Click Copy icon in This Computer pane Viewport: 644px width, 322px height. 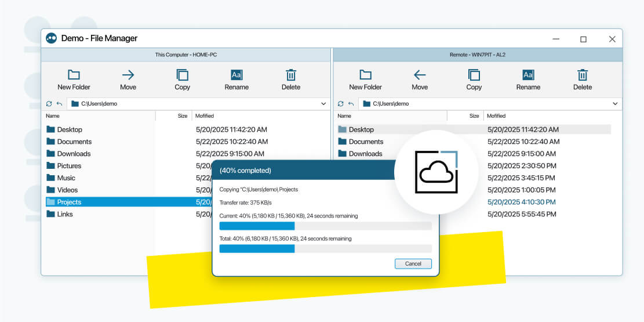pos(183,75)
